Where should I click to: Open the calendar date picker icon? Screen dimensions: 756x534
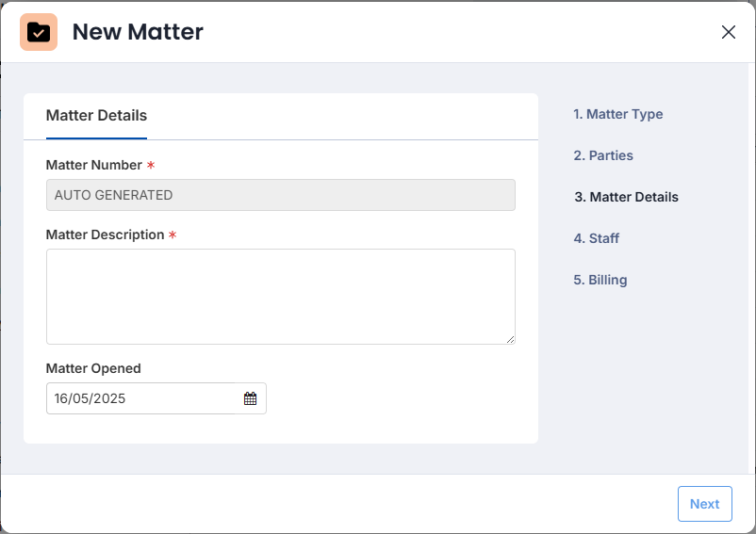click(x=250, y=398)
